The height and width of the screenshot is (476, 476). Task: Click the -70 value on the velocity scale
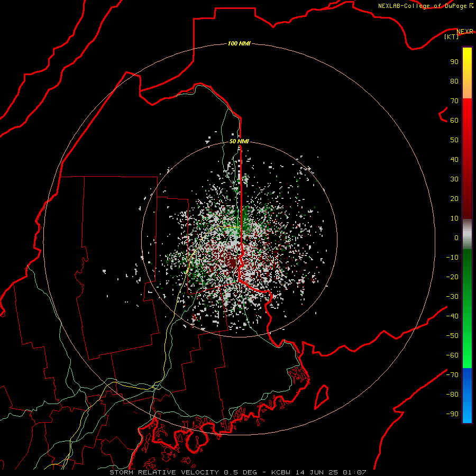(x=452, y=375)
